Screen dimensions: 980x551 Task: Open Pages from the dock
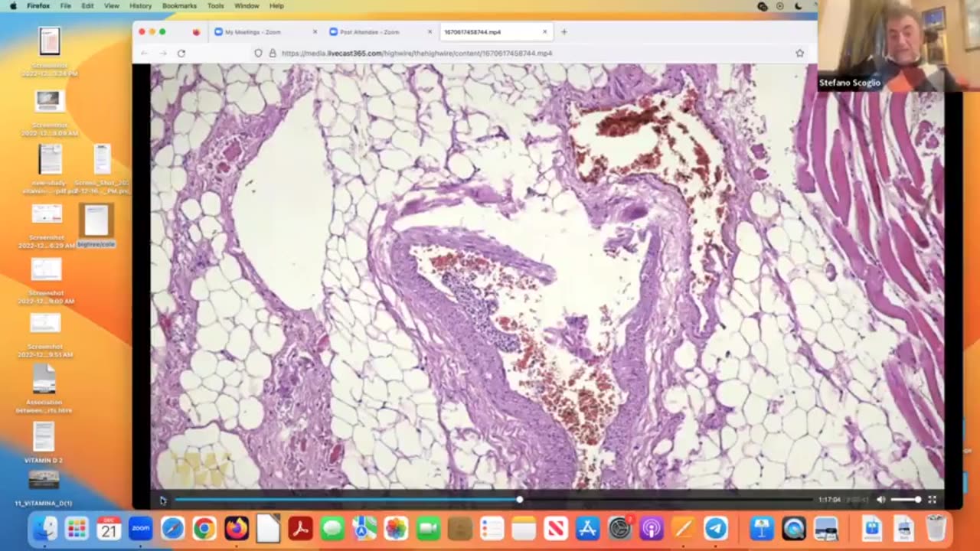pyautogui.click(x=683, y=528)
